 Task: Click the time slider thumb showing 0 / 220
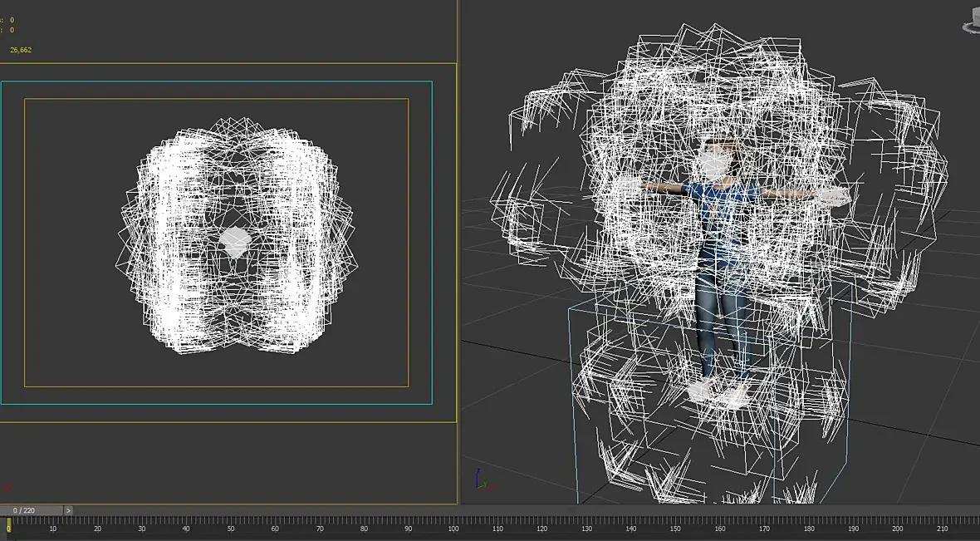point(32,510)
